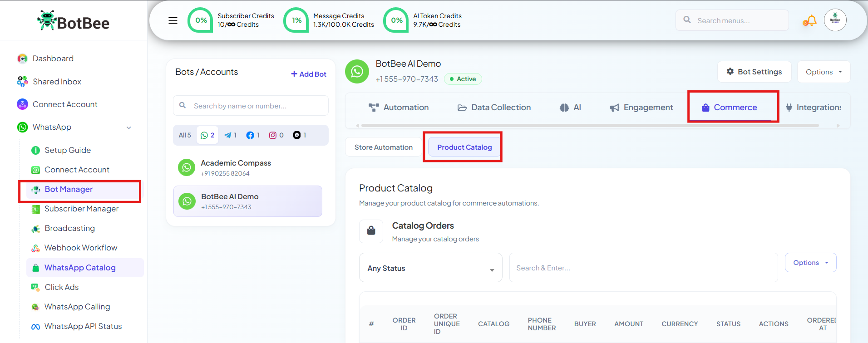Viewport: 868px width, 343px height.
Task: Select the Product Catalog sub-tab
Action: [x=464, y=147]
